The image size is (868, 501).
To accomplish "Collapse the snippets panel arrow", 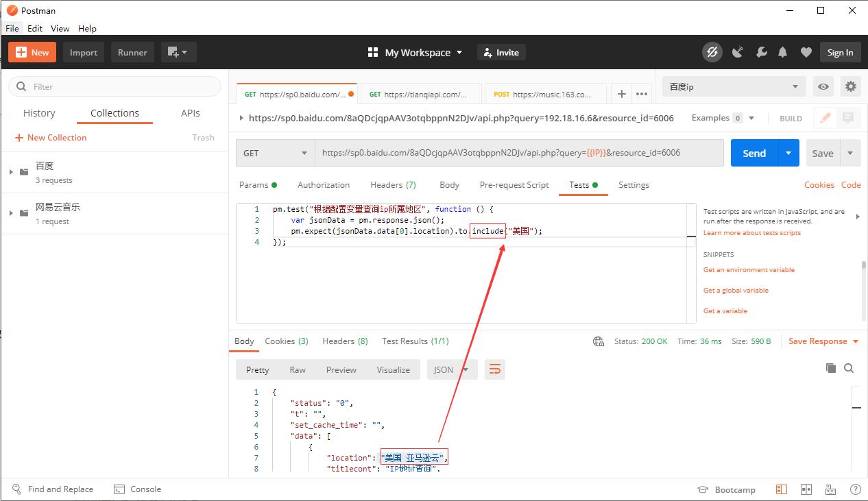I will click(858, 217).
